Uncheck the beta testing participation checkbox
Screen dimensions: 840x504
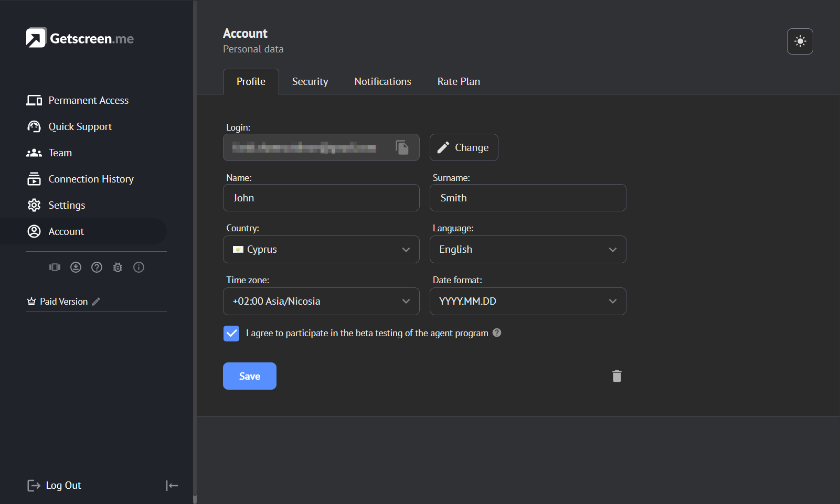click(231, 334)
